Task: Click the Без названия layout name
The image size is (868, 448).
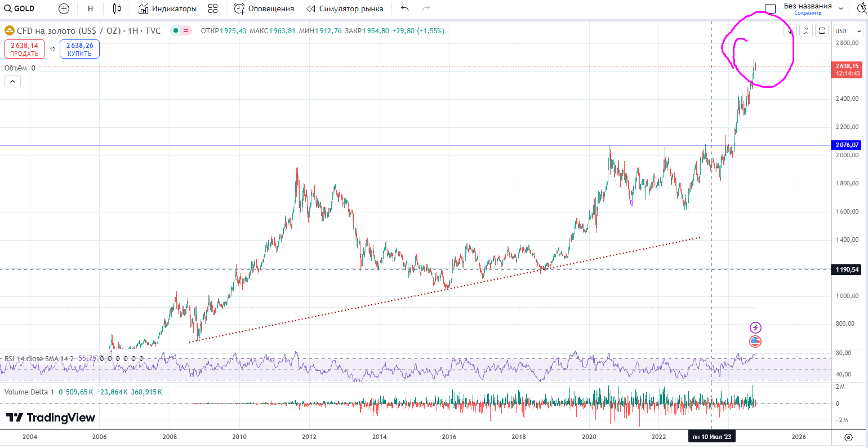Action: click(x=807, y=6)
